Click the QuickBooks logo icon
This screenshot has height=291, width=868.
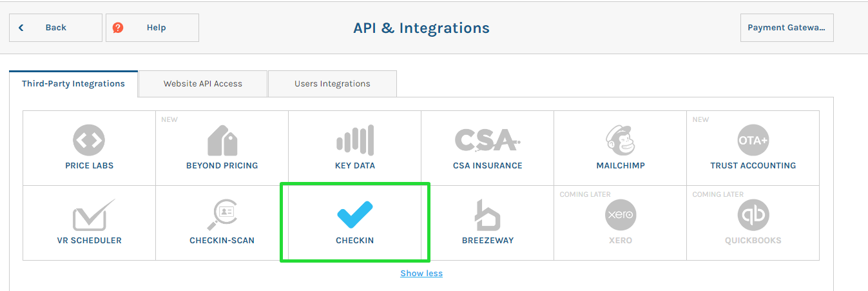(x=753, y=215)
